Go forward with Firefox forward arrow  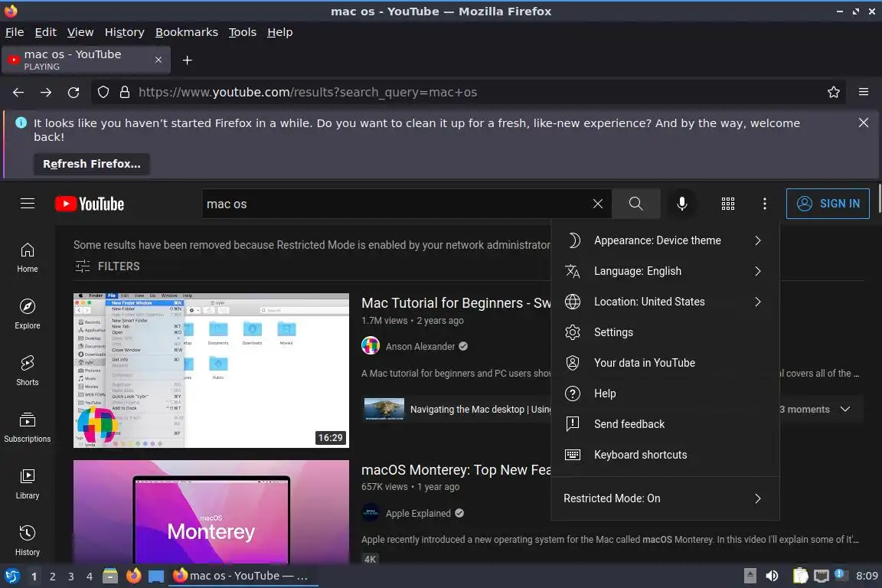pyautogui.click(x=46, y=93)
